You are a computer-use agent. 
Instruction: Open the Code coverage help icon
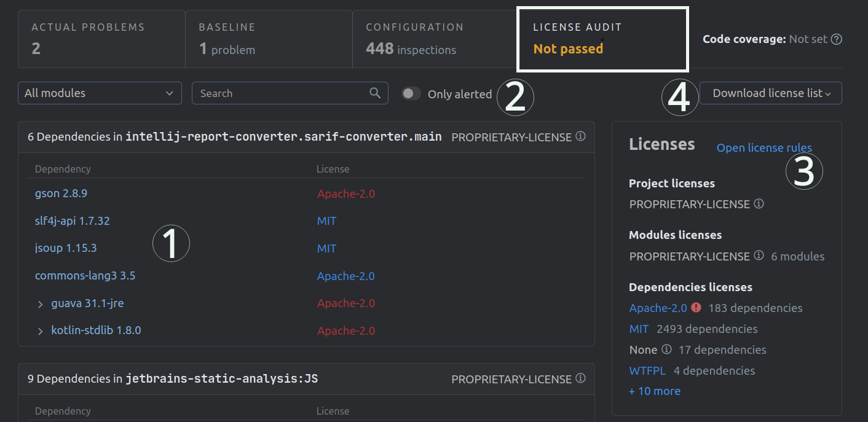[x=837, y=38]
